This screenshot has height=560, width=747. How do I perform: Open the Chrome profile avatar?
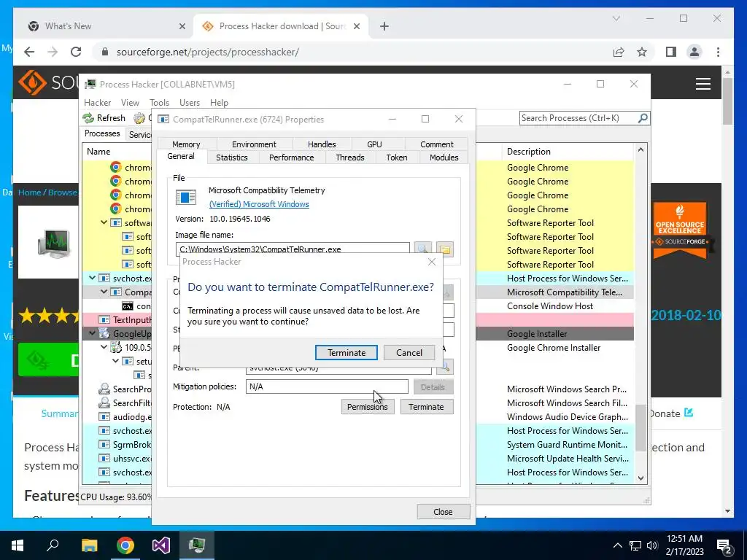(x=694, y=52)
